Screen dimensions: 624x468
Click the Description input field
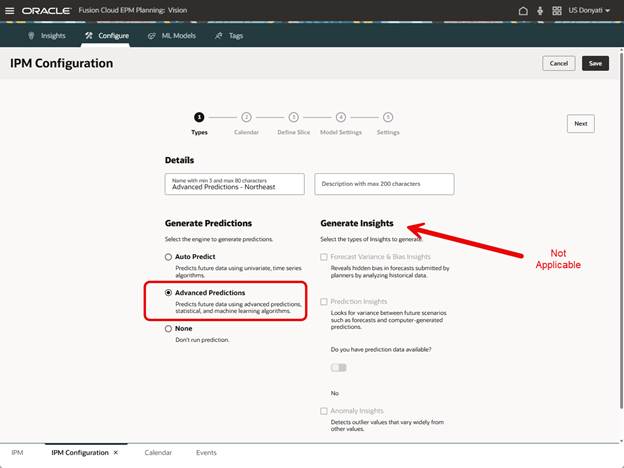(384, 184)
